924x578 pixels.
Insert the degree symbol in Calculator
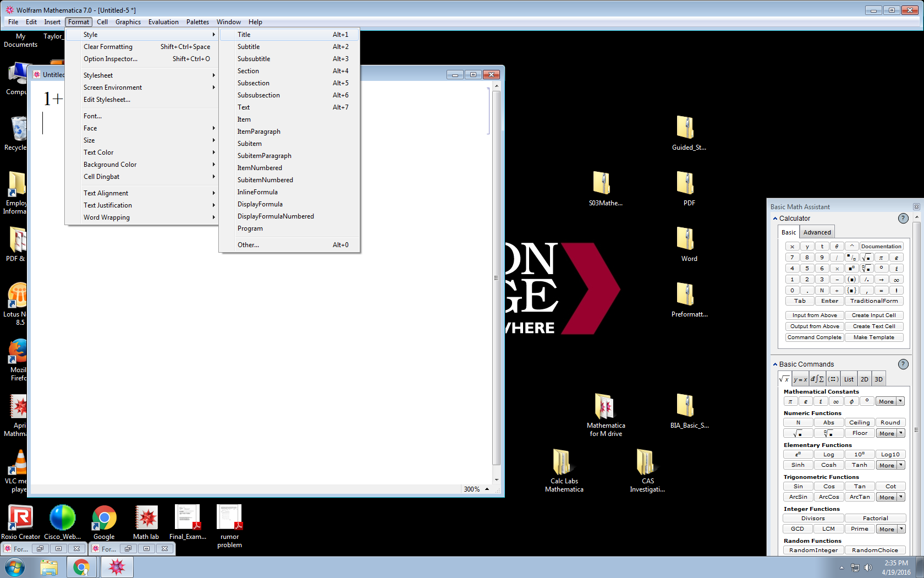tap(882, 268)
